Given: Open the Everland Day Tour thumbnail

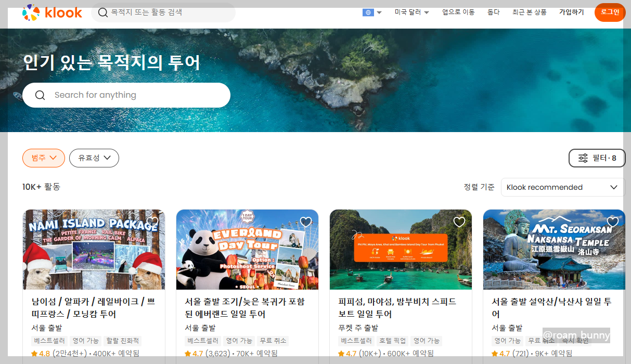Looking at the screenshot, I should [247, 250].
